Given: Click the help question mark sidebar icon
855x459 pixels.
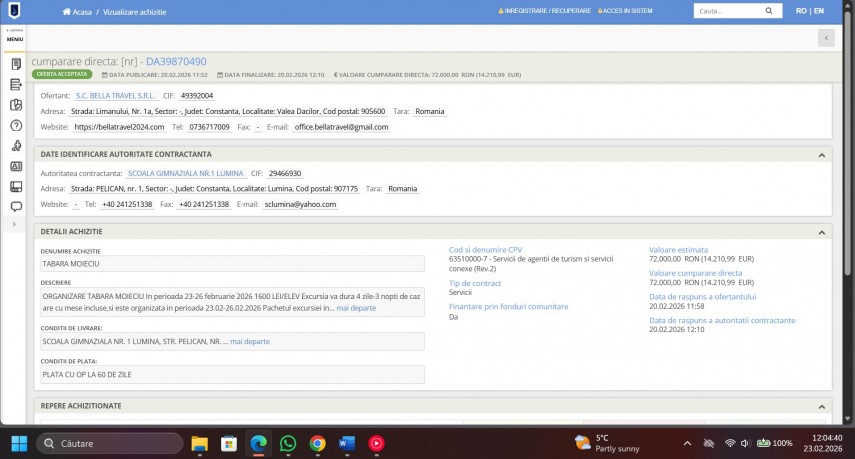Looking at the screenshot, I should click(15, 126).
